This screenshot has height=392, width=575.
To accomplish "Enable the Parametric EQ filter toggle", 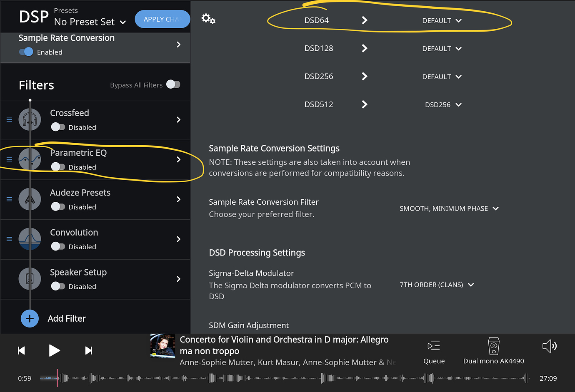I will coord(58,167).
